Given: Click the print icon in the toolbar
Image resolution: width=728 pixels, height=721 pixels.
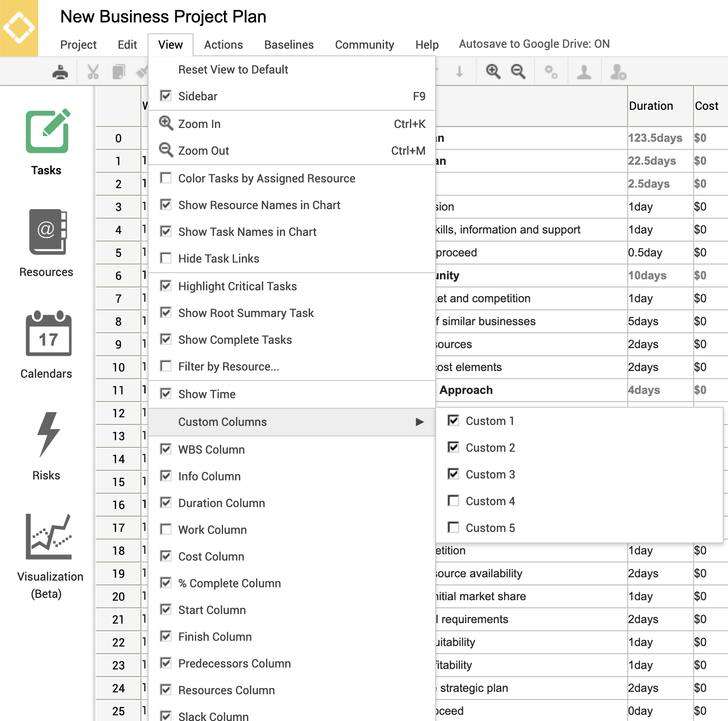Looking at the screenshot, I should pos(60,72).
